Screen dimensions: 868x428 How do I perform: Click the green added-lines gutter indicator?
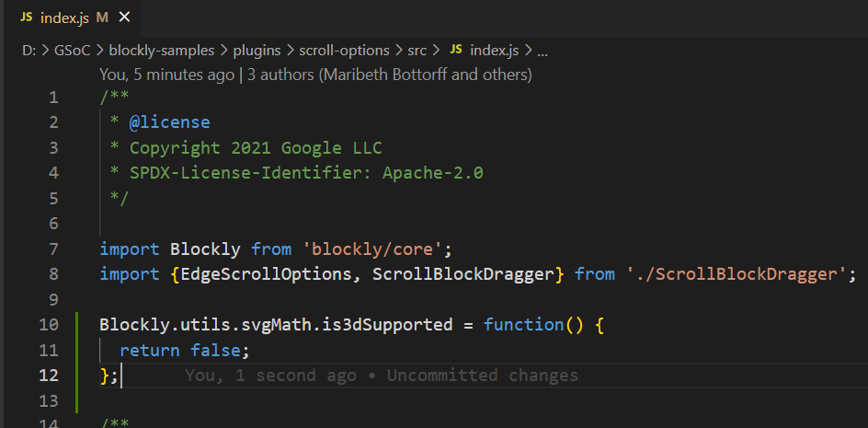pos(77,363)
